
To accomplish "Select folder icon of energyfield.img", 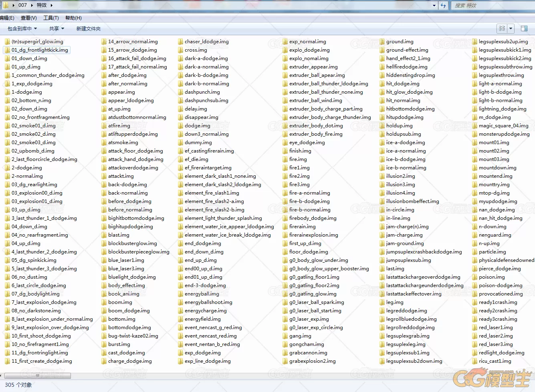I will point(180,319).
